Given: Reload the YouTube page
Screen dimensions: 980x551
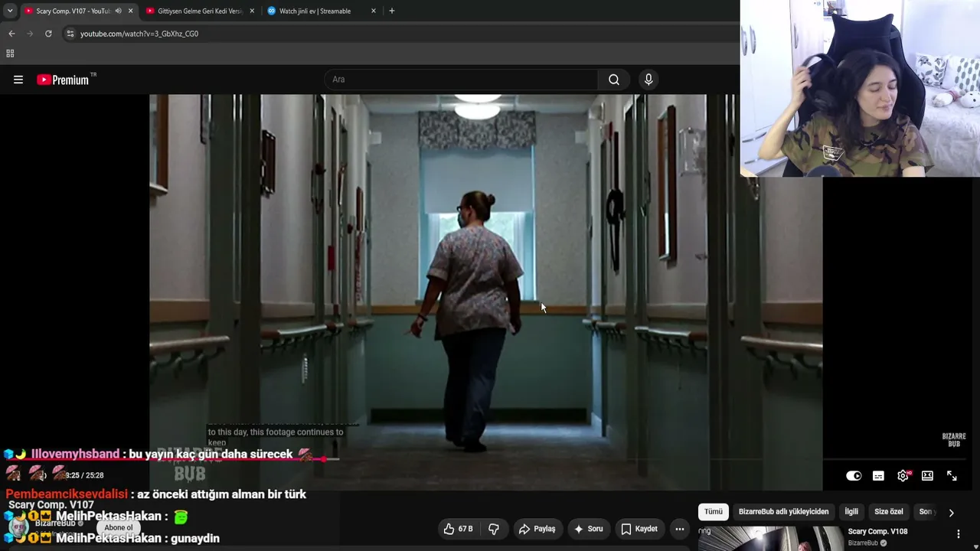Looking at the screenshot, I should 48,34.
